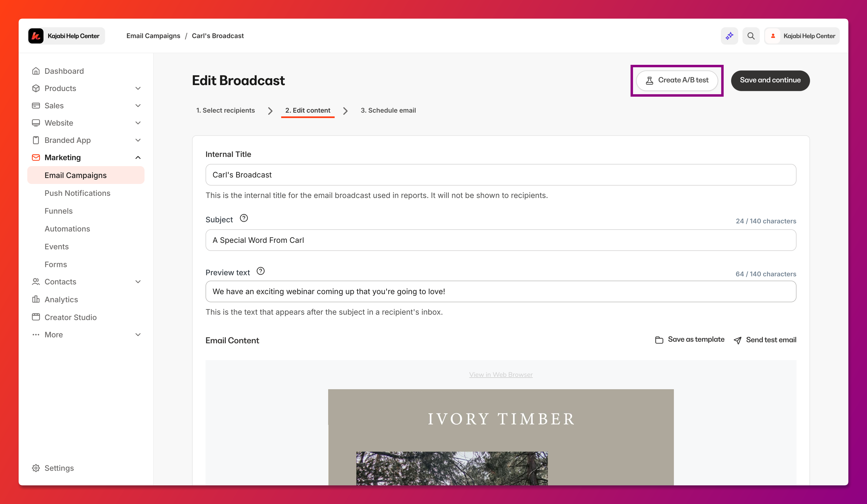867x504 pixels.
Task: Click the Settings gear icon
Action: [x=36, y=468]
